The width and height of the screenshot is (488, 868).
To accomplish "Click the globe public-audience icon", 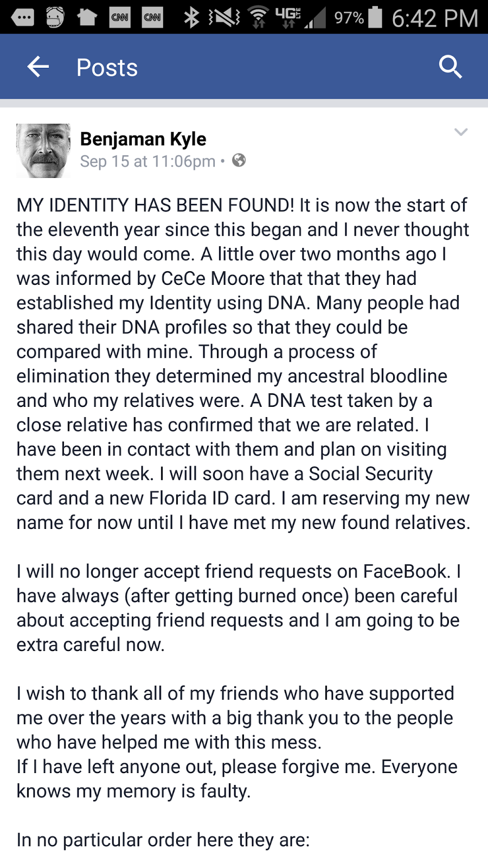I will [x=239, y=161].
